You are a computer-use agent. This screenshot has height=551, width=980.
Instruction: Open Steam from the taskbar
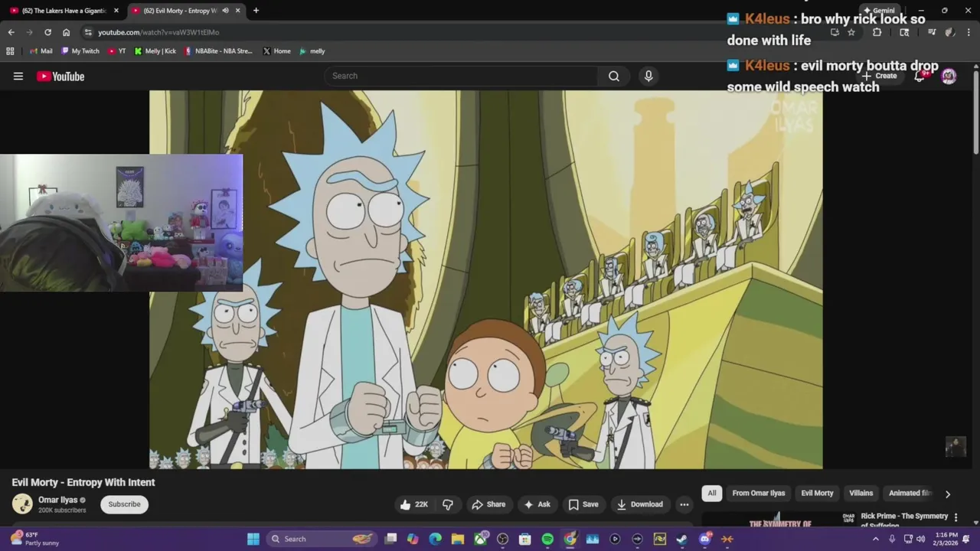tap(681, 539)
